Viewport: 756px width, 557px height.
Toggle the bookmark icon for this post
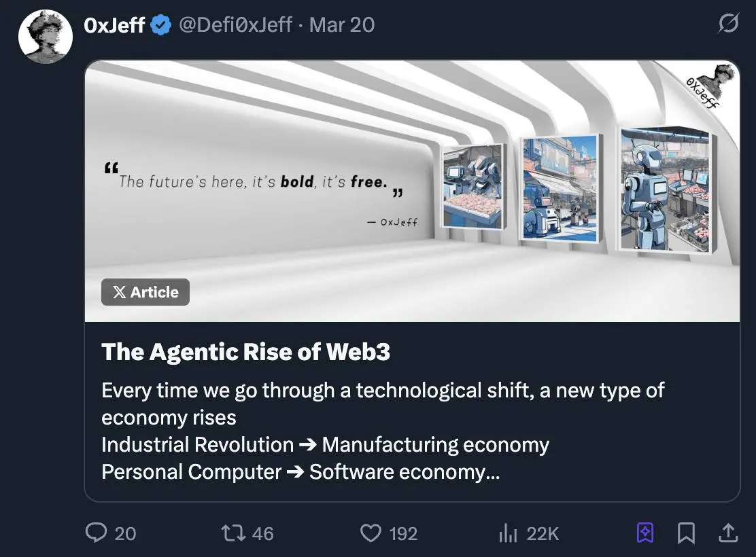tap(686, 533)
